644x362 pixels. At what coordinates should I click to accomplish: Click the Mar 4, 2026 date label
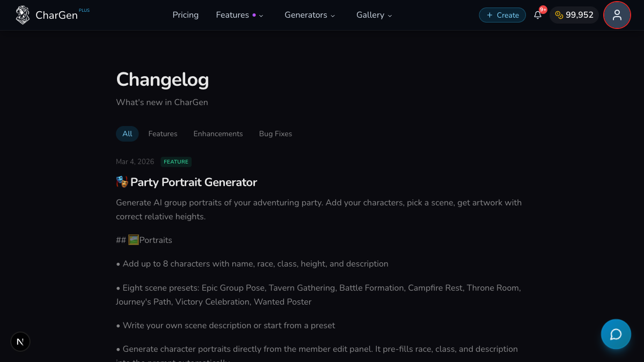click(135, 161)
